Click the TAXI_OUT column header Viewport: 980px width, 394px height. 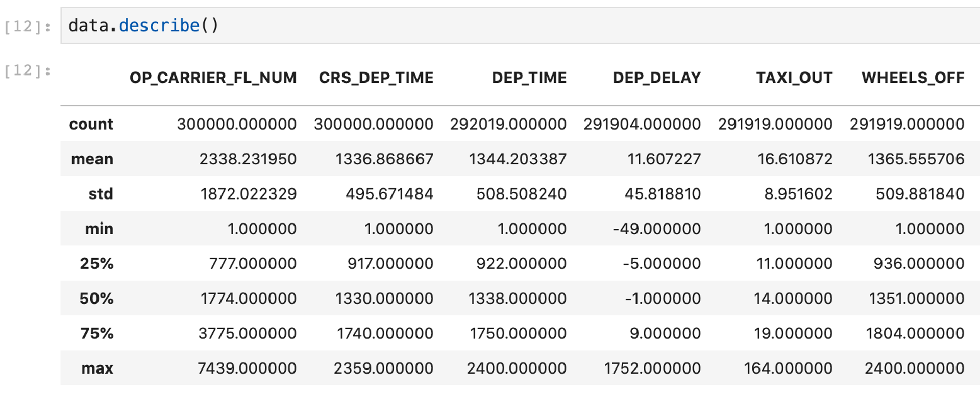[794, 78]
